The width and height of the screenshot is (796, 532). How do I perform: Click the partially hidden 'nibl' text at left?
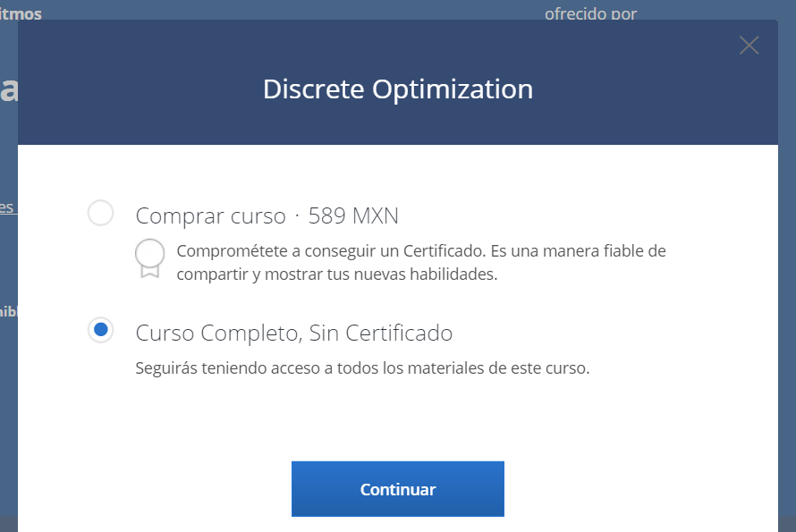8,311
